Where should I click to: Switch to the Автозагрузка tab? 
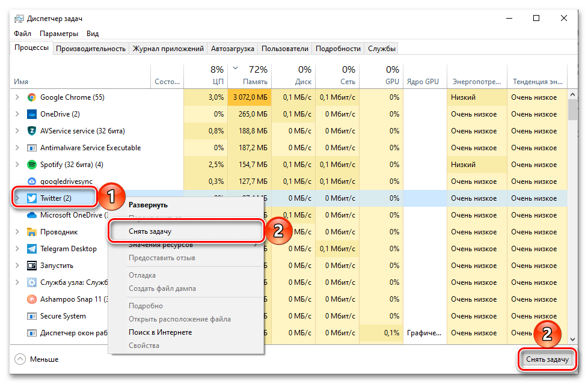tap(233, 49)
